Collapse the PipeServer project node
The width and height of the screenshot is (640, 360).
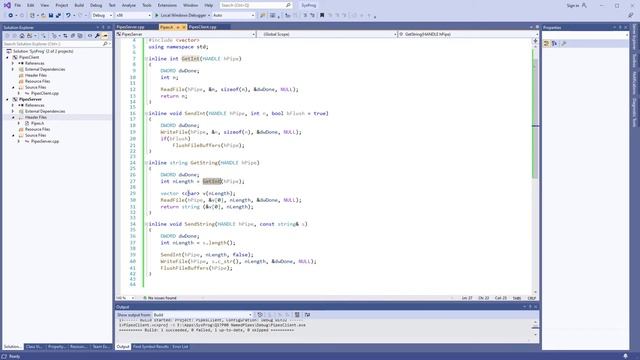pyautogui.click(x=7, y=99)
